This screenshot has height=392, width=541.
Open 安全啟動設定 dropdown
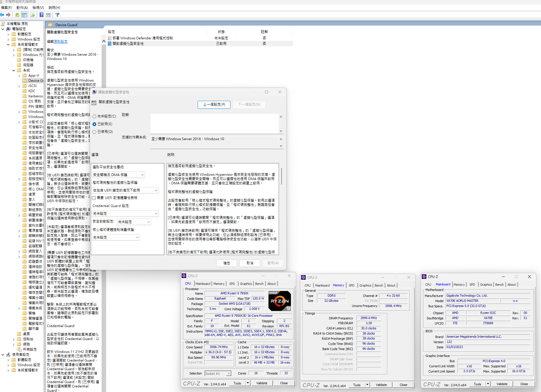click(x=134, y=222)
